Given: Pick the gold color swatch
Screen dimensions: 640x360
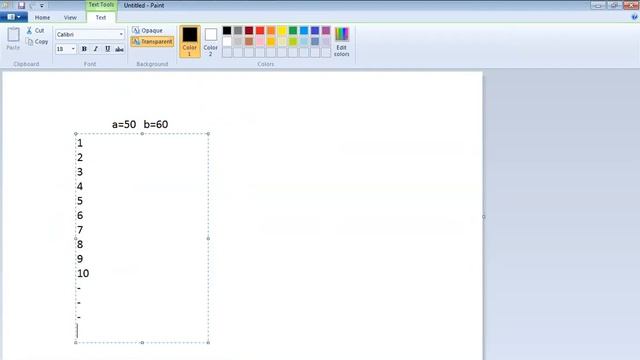Looking at the screenshot, I should [271, 42].
